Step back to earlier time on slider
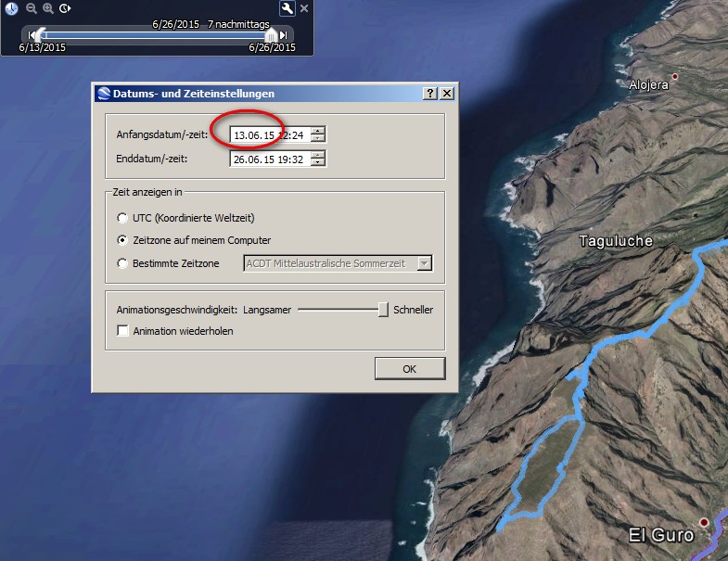Image resolution: width=728 pixels, height=561 pixels. pos(32,35)
